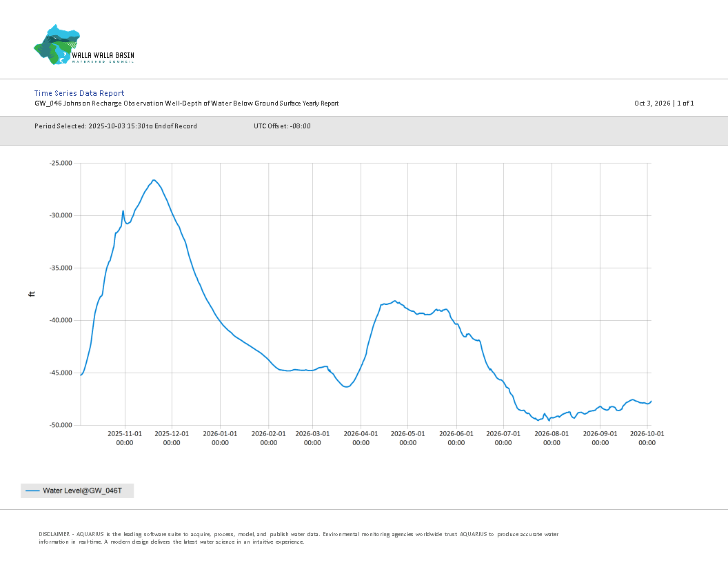728x563 pixels.
Task: Click the -45.000 y-axis value
Action: click(61, 373)
